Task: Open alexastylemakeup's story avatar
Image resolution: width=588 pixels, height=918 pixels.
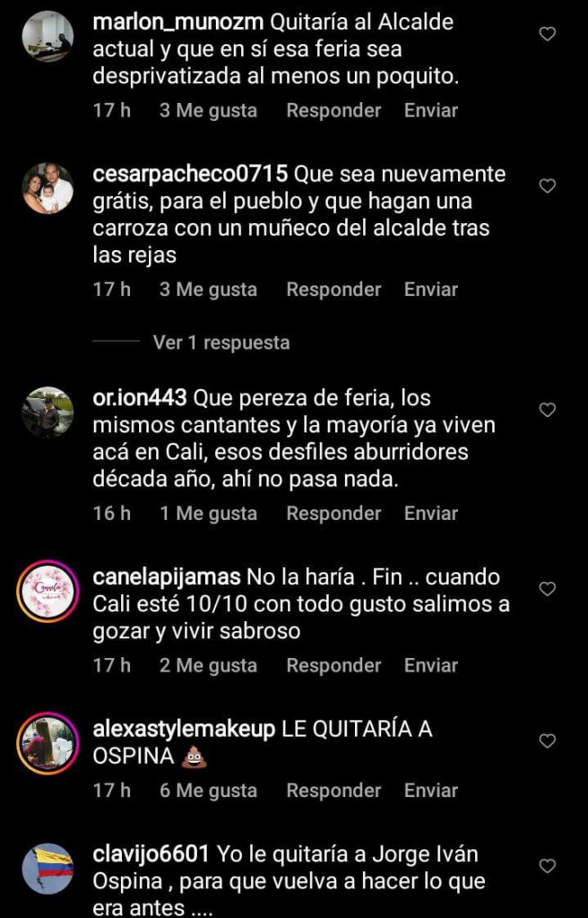Action: pyautogui.click(x=48, y=743)
